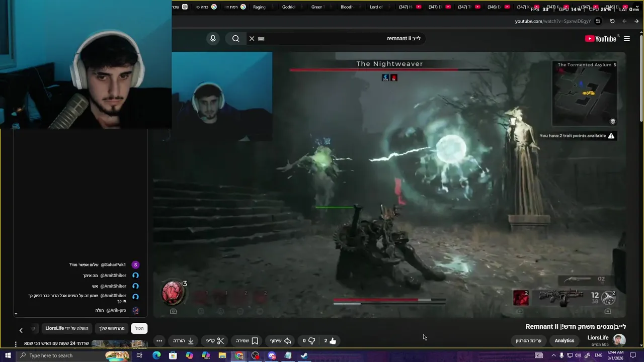Open File Explorer from the taskbar
The height and width of the screenshot is (362, 644).
pos(222,355)
